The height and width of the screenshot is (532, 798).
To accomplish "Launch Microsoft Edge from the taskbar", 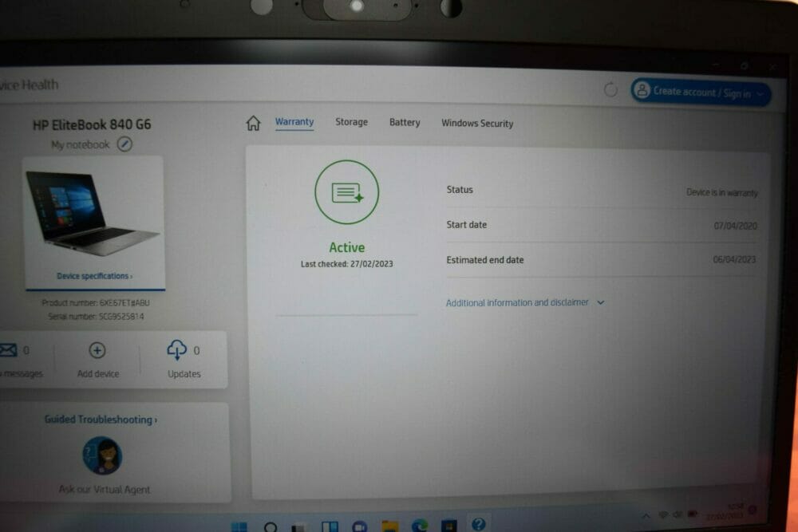I will 420,526.
